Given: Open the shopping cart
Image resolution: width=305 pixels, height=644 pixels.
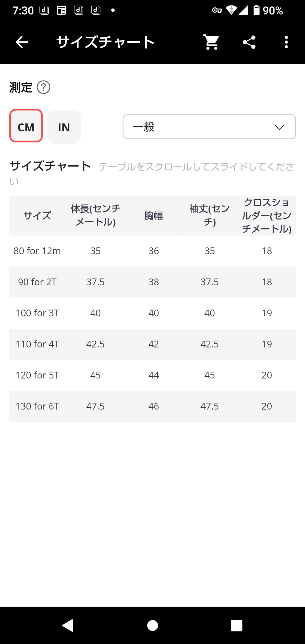Looking at the screenshot, I should [211, 42].
